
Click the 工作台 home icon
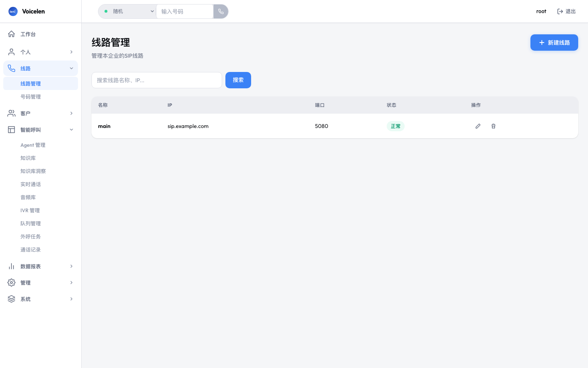tap(11, 34)
